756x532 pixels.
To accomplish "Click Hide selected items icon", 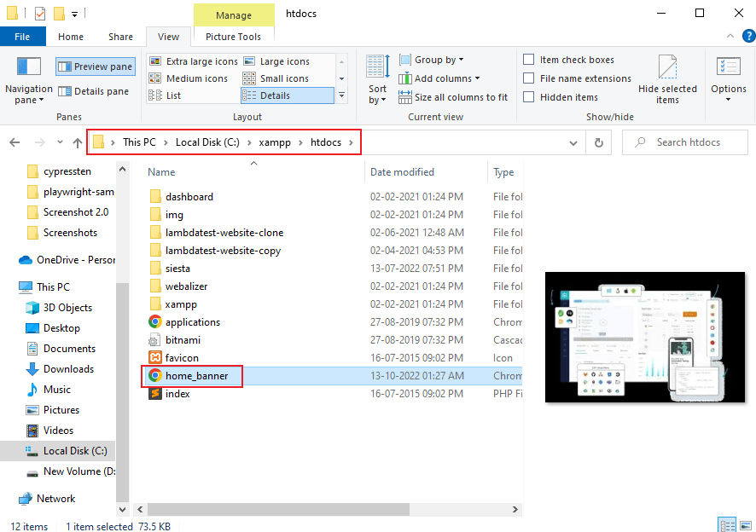I will click(667, 68).
